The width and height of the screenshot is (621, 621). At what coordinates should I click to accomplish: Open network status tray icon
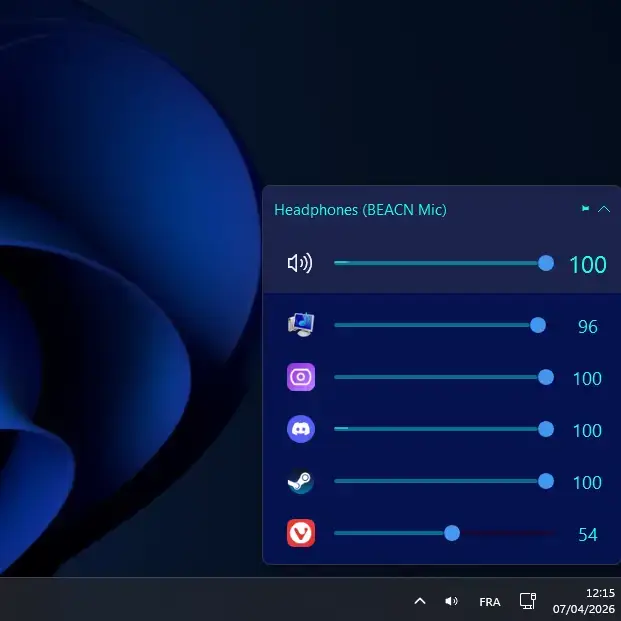(x=528, y=601)
